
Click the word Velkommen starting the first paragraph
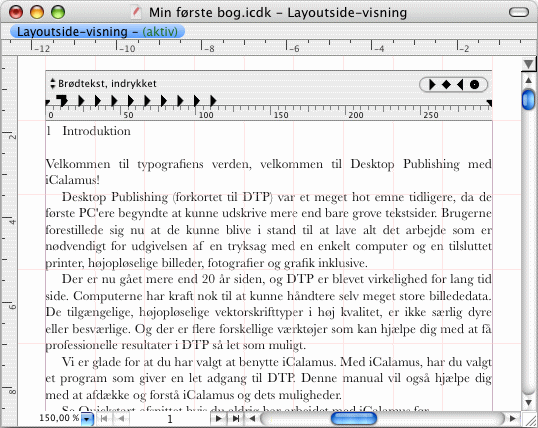coord(78,164)
